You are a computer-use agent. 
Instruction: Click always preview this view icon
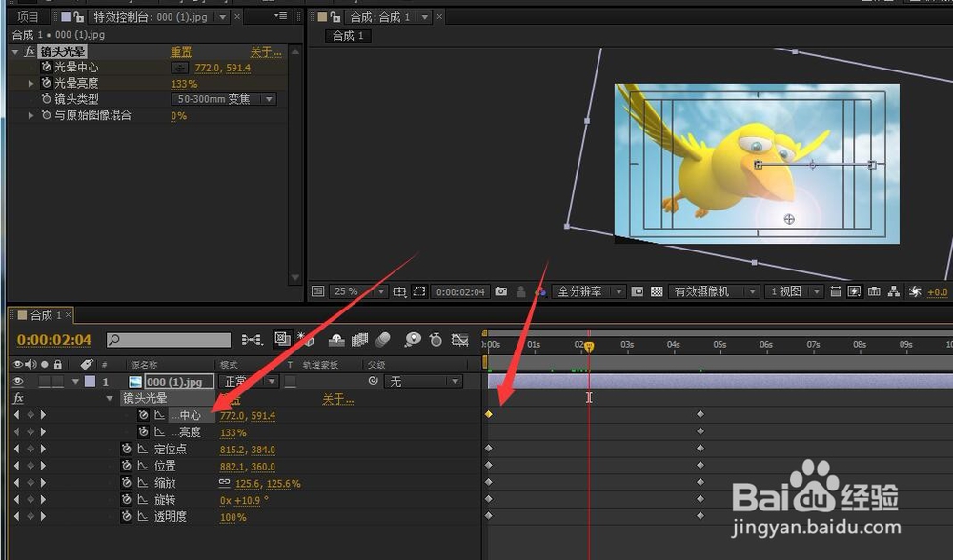318,291
